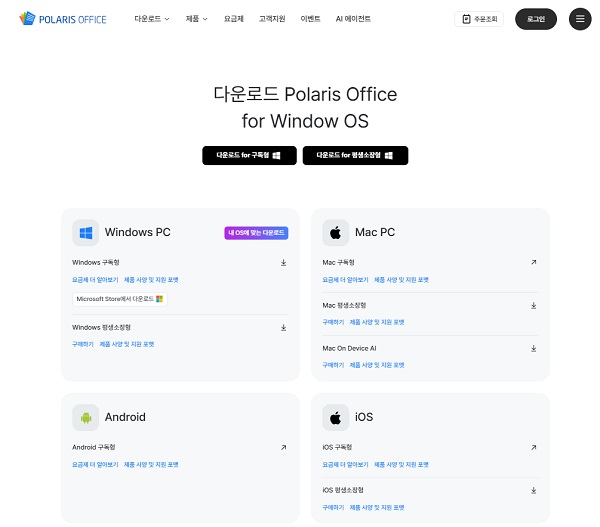The height and width of the screenshot is (527, 600).
Task: Open the 이벤트 menu item
Action: 310,19
